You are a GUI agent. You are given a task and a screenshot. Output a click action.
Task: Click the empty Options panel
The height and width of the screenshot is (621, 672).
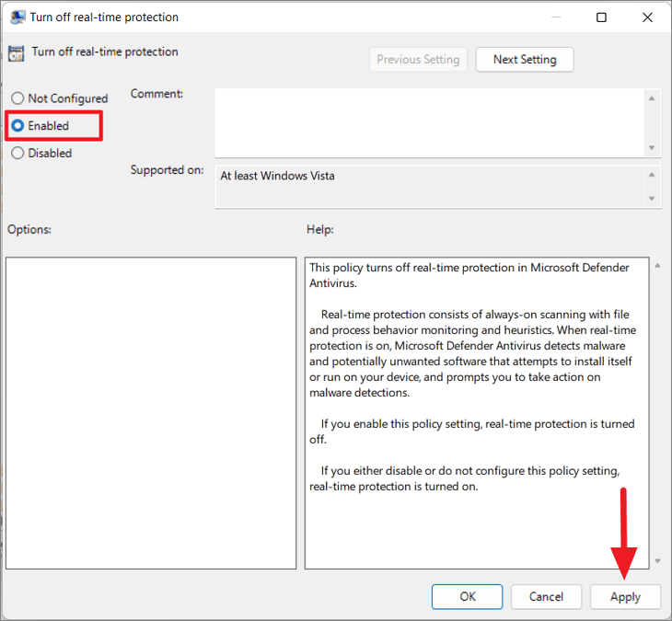coord(151,413)
